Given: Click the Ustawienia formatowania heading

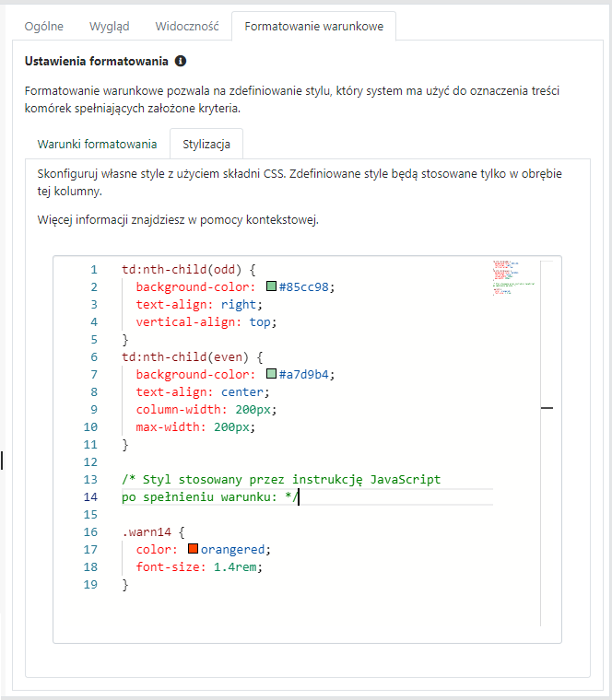Looking at the screenshot, I should [97, 61].
